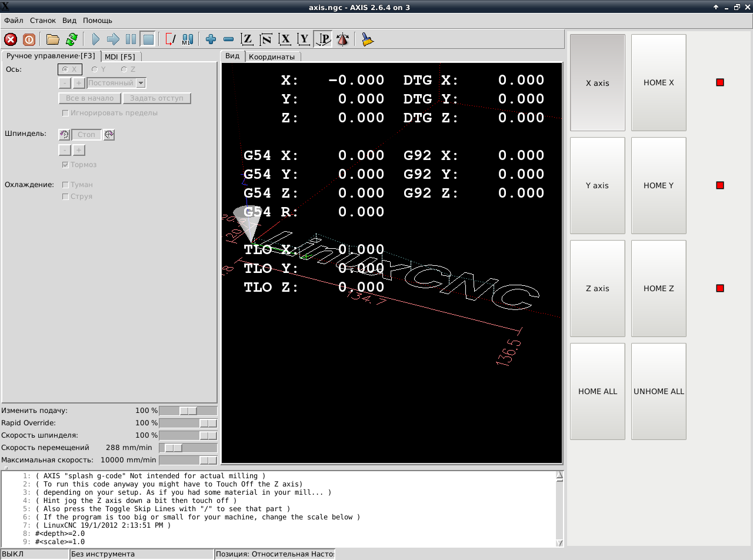
Task: Click the HOME Y button
Action: click(659, 185)
